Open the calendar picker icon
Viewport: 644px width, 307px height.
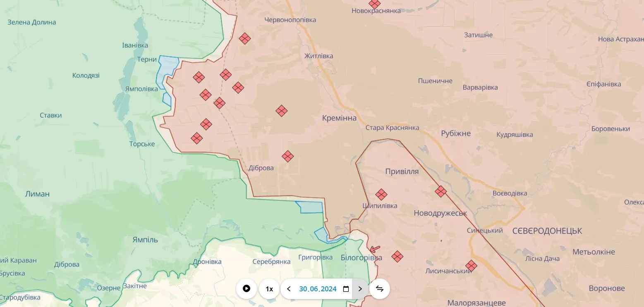tap(346, 289)
